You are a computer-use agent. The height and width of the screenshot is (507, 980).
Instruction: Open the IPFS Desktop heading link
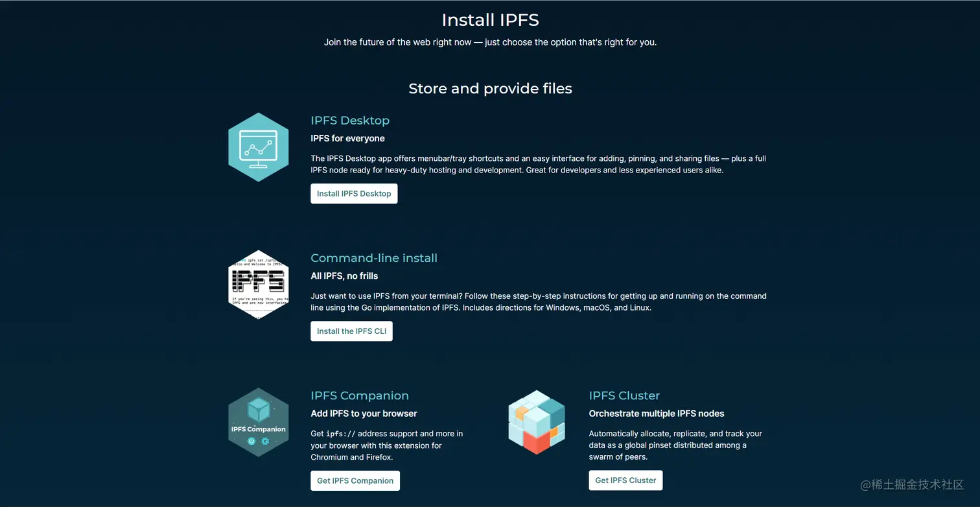pos(350,121)
